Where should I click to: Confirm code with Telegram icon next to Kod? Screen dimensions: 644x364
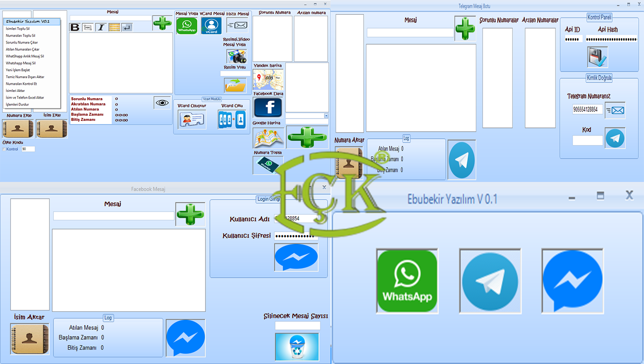point(615,138)
